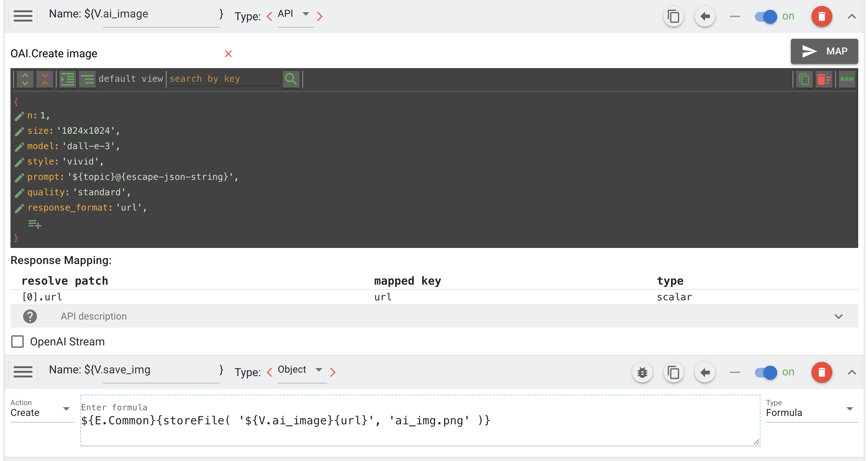The image size is (868, 461).
Task: Click the search by key field
Action: click(223, 79)
